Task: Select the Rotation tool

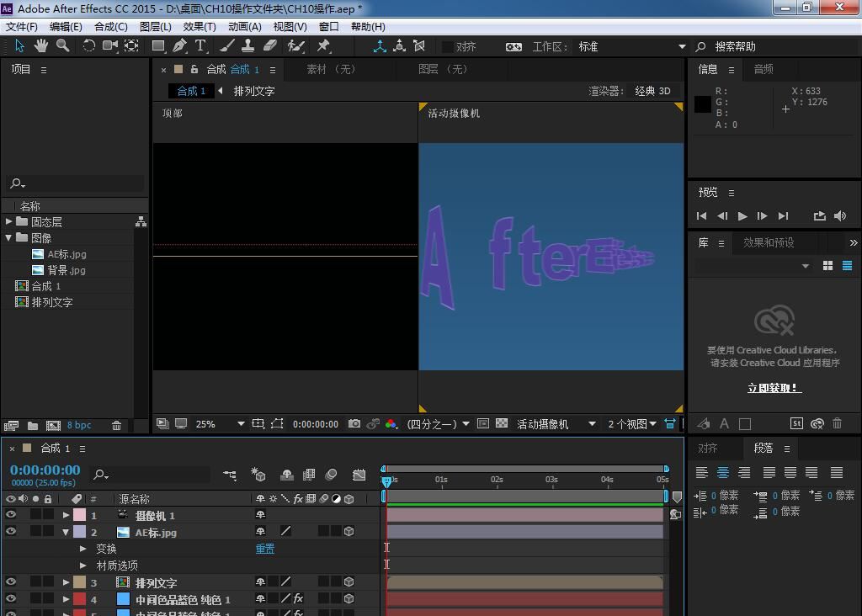Action: tap(88, 45)
